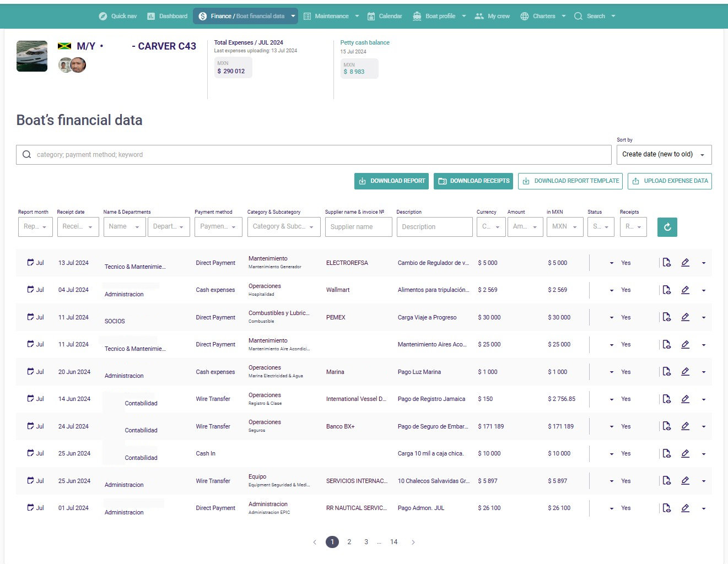Click the keyword search input field
The width and height of the screenshot is (728, 564).
tap(314, 155)
